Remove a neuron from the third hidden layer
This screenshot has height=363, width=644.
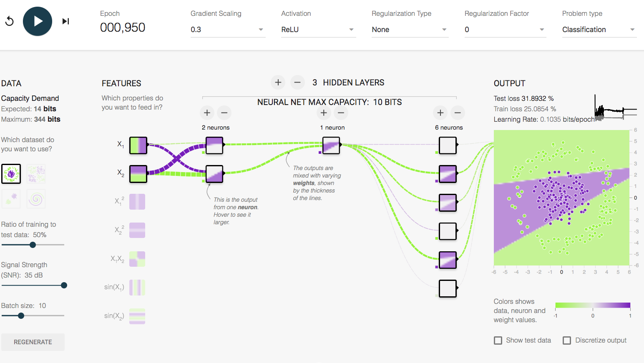[x=458, y=113]
